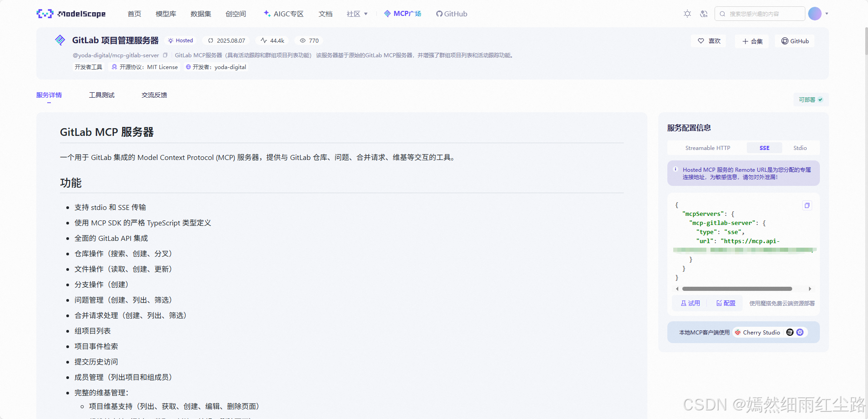Click the 使用魔搭免费云端资源部署 text

pyautogui.click(x=782, y=303)
